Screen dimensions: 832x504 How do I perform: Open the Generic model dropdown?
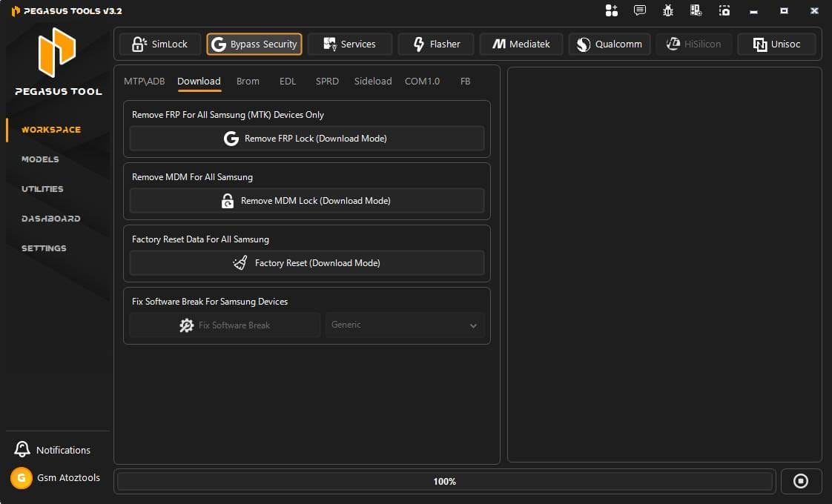point(404,325)
